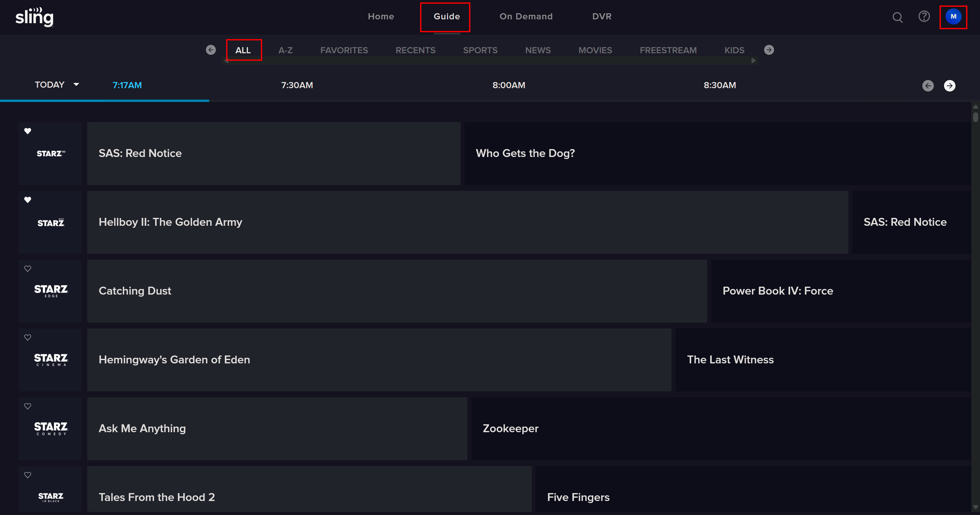Toggle favorite heart for STARZ Comedy
The width and height of the screenshot is (980, 515).
(28, 406)
